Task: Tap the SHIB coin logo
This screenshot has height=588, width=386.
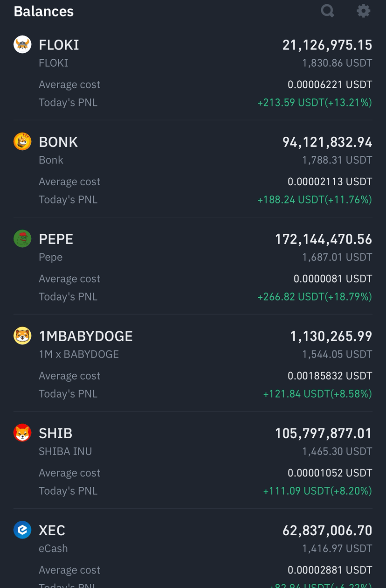Action: [22, 433]
